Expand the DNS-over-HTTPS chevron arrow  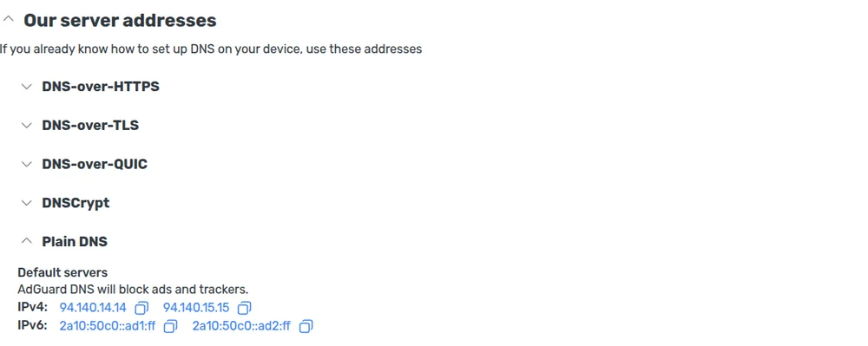click(27, 87)
